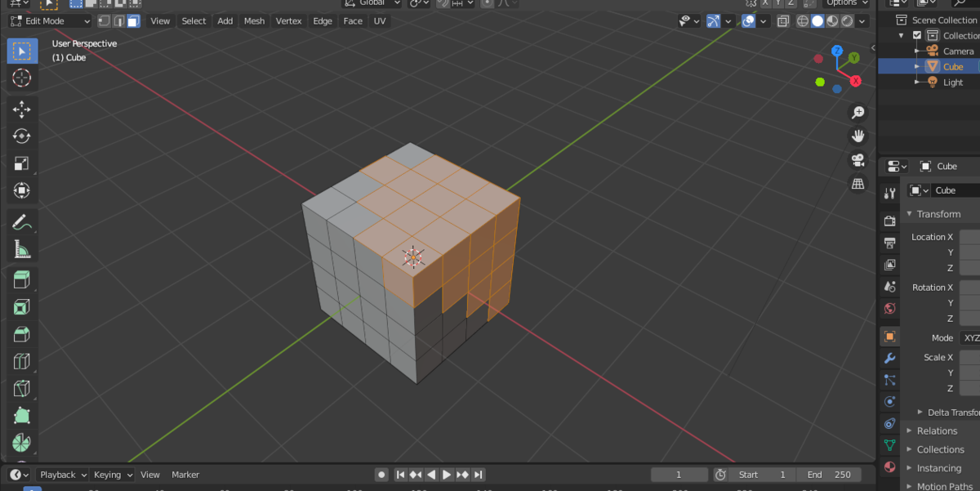The width and height of the screenshot is (980, 491).
Task: Open Particles properties tab icon
Action: click(x=889, y=380)
